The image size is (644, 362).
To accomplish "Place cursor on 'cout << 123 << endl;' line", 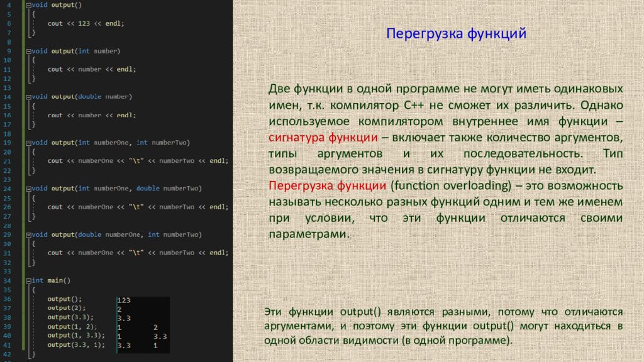I will 86,23.
